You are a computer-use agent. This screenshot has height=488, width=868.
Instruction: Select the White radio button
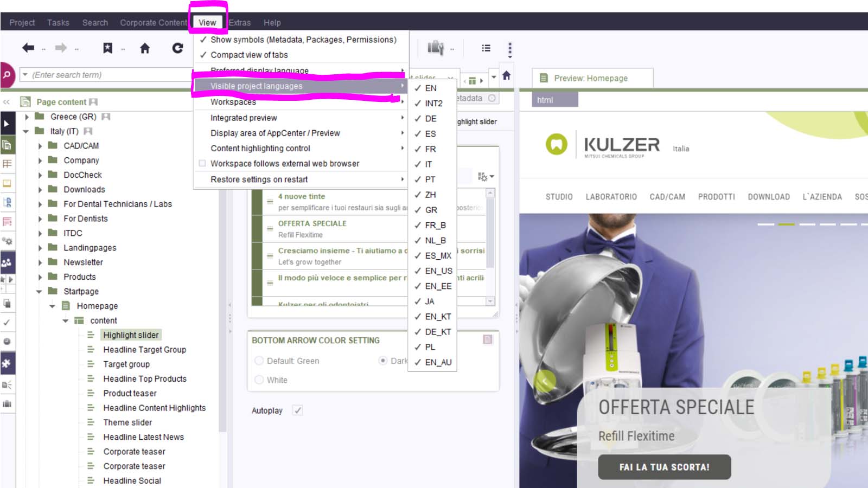[x=259, y=380]
